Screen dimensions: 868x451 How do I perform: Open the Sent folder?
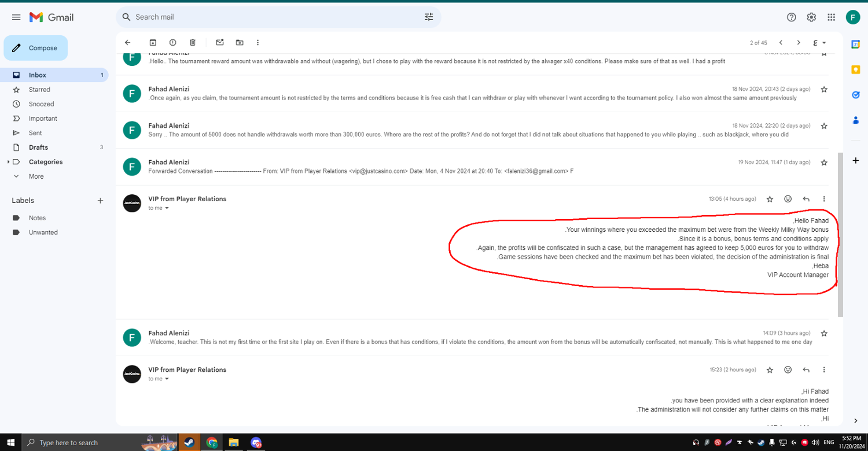point(35,133)
